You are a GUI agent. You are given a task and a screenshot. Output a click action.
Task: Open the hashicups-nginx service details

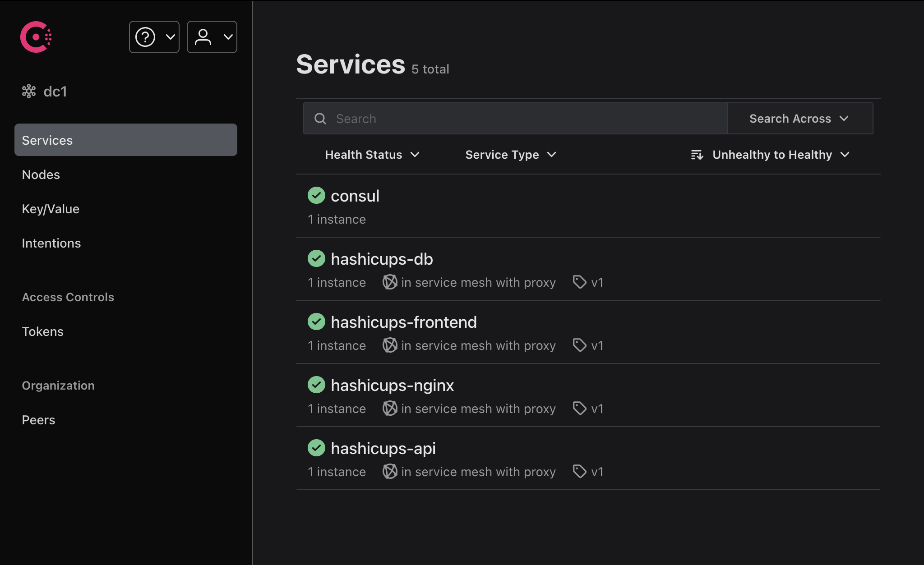click(x=392, y=385)
